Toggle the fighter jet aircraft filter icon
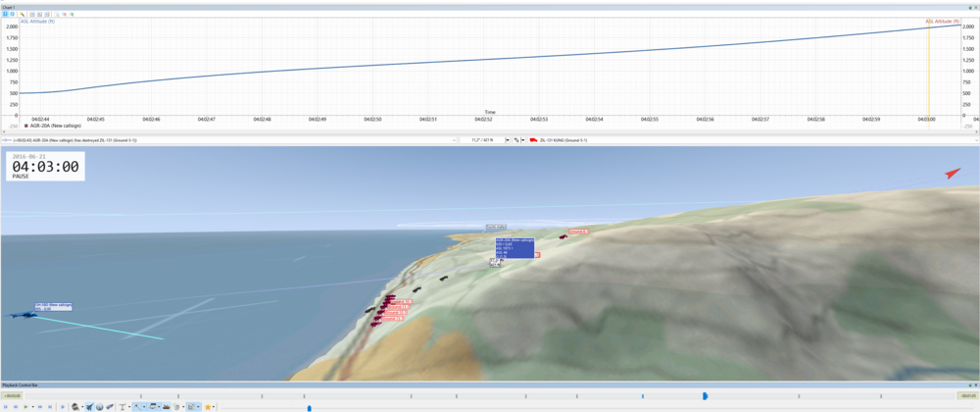The width and height of the screenshot is (980, 412). click(x=89, y=407)
